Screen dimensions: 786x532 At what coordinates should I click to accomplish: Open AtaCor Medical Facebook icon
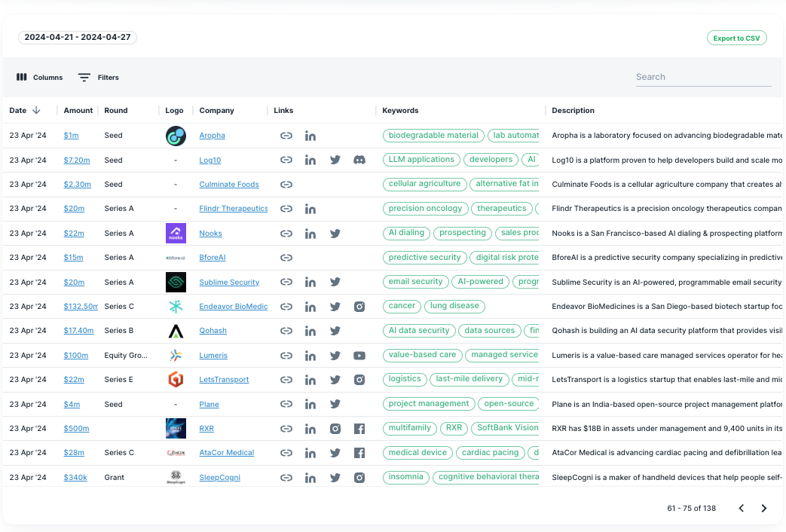(x=359, y=453)
